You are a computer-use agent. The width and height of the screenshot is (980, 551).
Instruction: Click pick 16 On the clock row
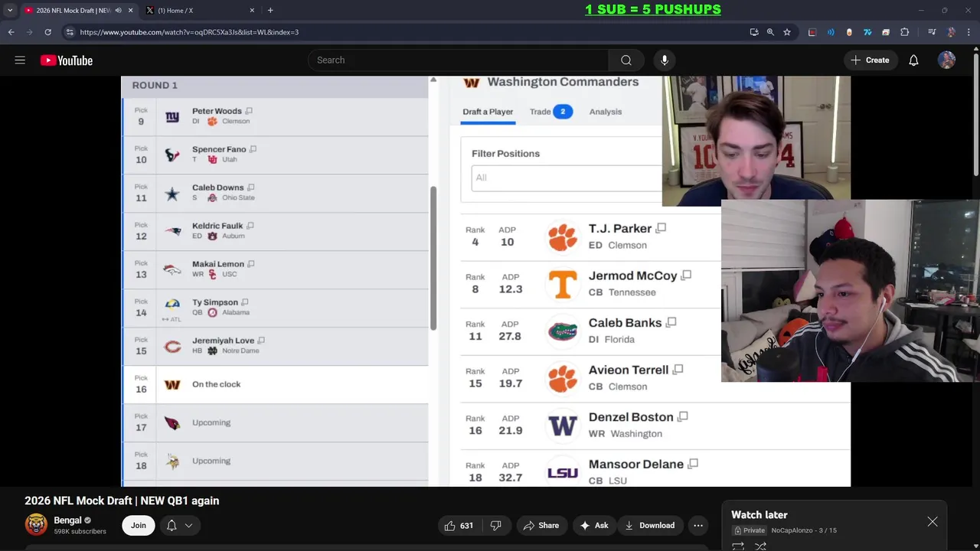pos(276,384)
